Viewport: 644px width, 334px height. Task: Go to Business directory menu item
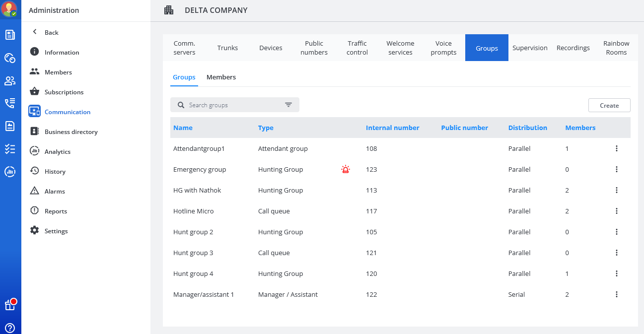71,132
